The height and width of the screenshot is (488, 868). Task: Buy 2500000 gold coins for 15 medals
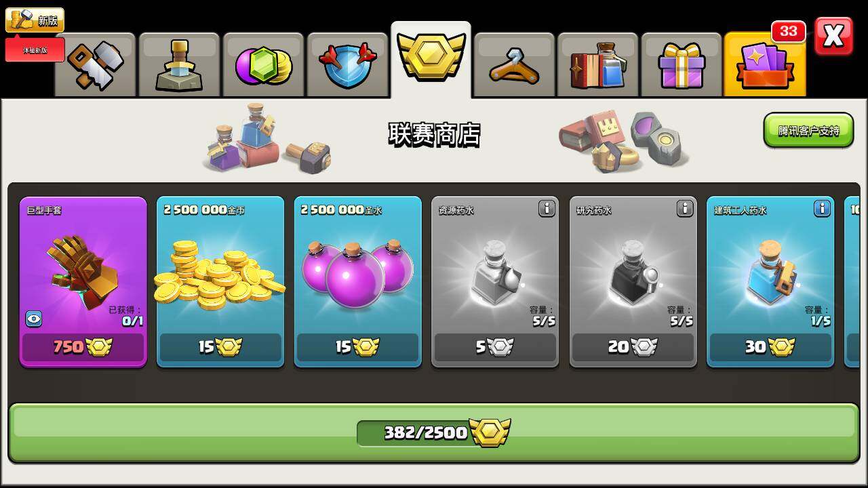220,347
